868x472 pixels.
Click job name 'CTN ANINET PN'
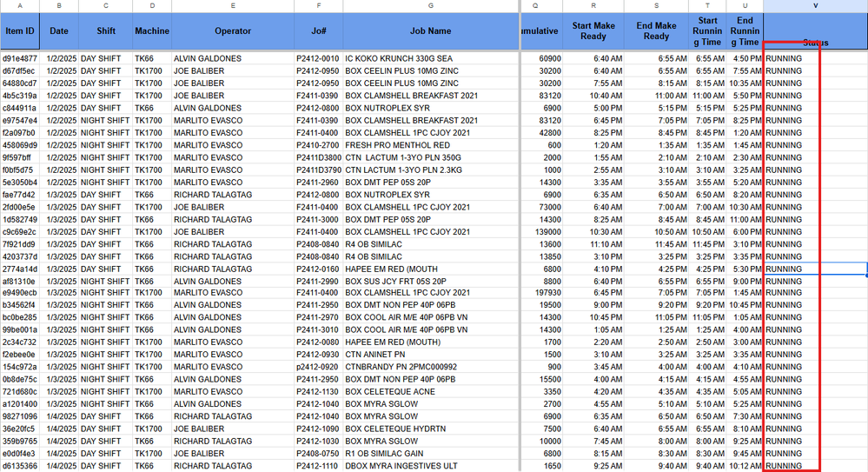(374, 355)
